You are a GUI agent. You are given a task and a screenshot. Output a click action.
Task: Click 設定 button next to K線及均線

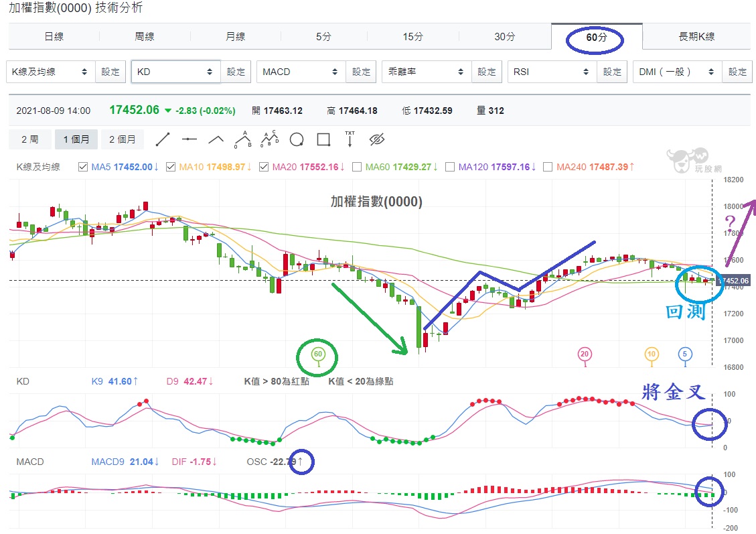pos(110,72)
